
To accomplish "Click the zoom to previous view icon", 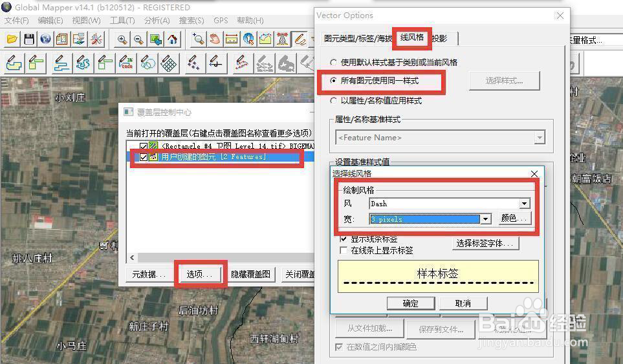I will click(x=155, y=39).
